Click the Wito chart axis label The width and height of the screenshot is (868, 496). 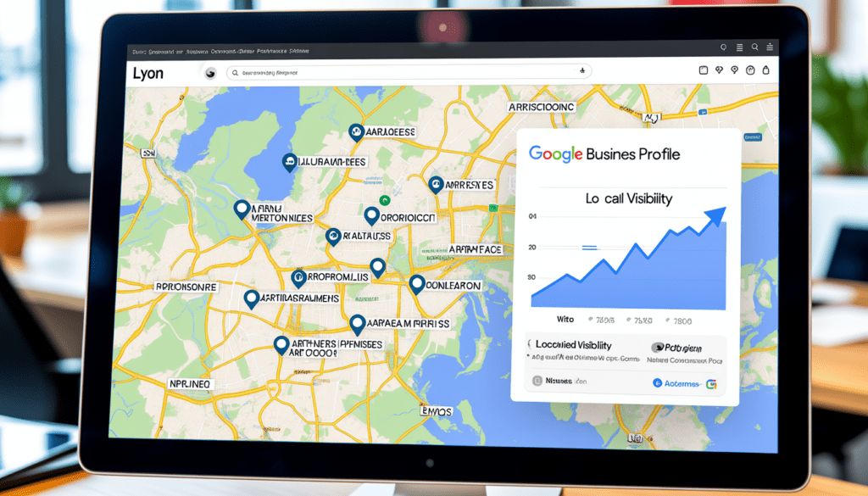coord(565,320)
